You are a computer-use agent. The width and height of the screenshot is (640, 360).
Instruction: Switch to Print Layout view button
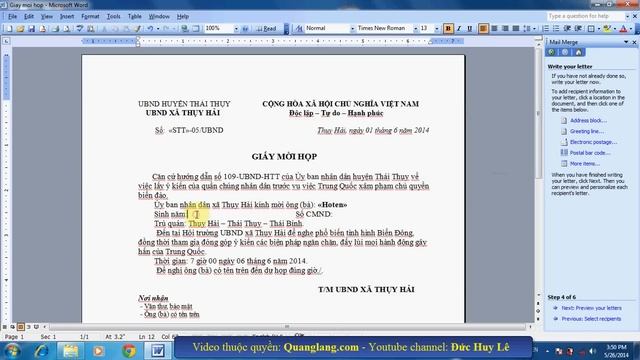(20, 327)
